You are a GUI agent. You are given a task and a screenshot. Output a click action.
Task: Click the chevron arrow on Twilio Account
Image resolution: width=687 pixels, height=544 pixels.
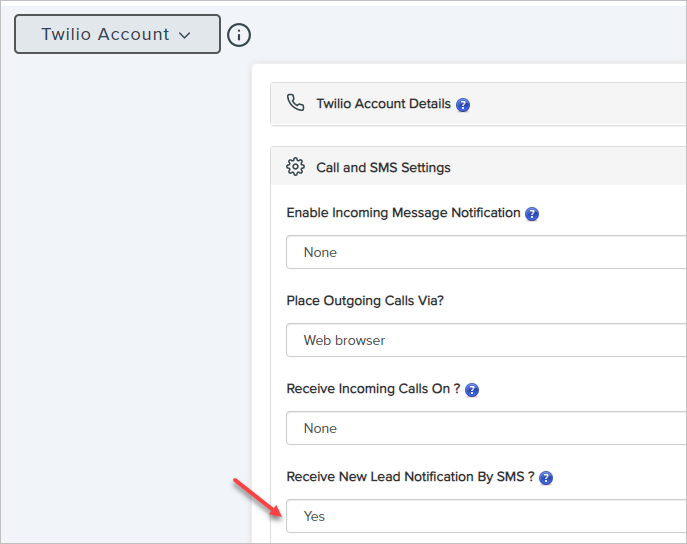pos(184,35)
